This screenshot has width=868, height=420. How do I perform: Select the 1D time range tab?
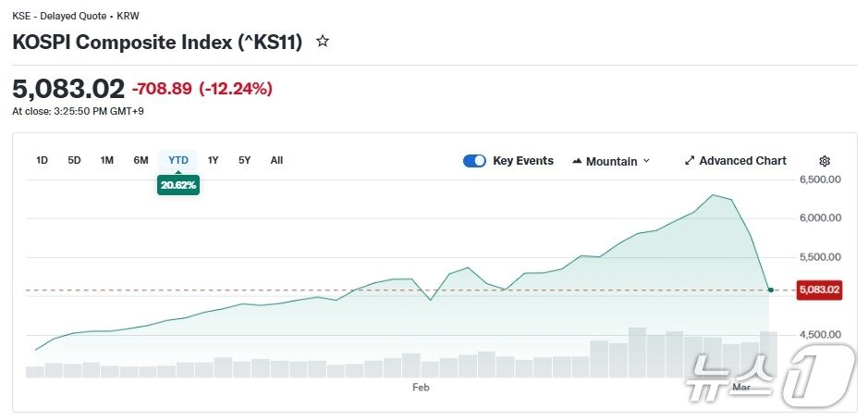click(42, 160)
